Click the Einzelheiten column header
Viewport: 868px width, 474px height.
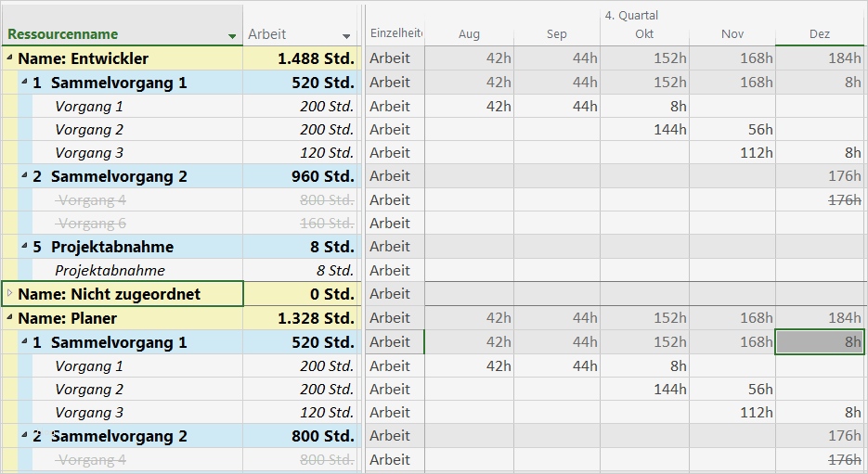coord(395,33)
